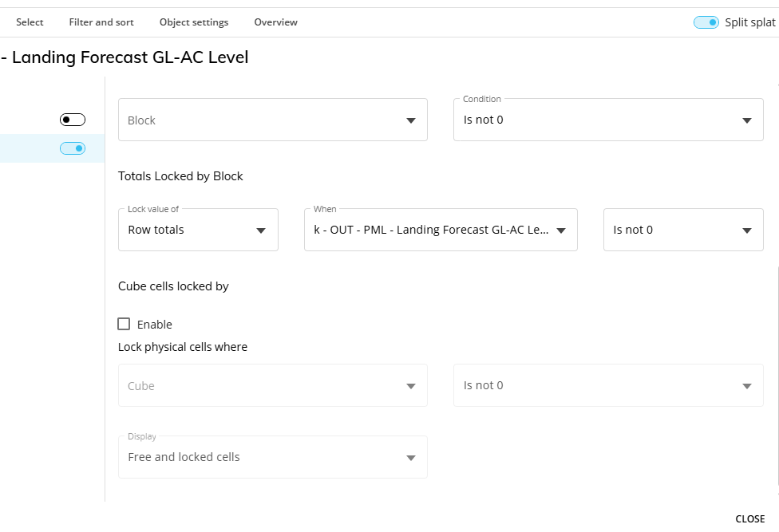Viewport: 779px width, 532px height.
Task: Toggle the Split splat switch
Action: (706, 22)
